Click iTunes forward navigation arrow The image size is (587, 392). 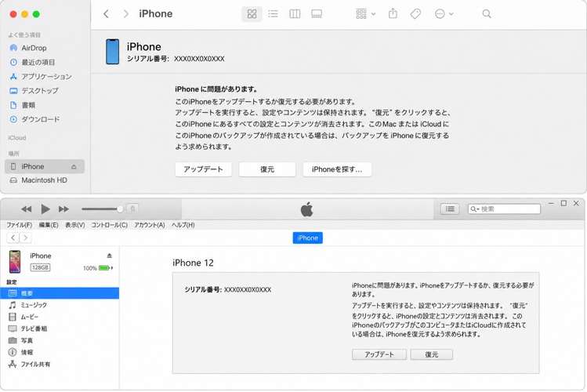[x=25, y=238]
